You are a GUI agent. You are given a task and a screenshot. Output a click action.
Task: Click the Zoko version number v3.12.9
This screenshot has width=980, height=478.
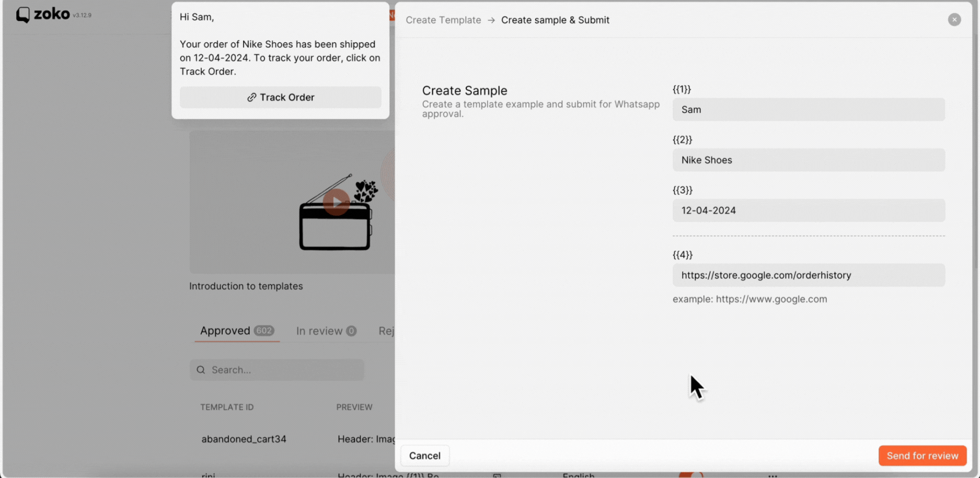tap(82, 15)
